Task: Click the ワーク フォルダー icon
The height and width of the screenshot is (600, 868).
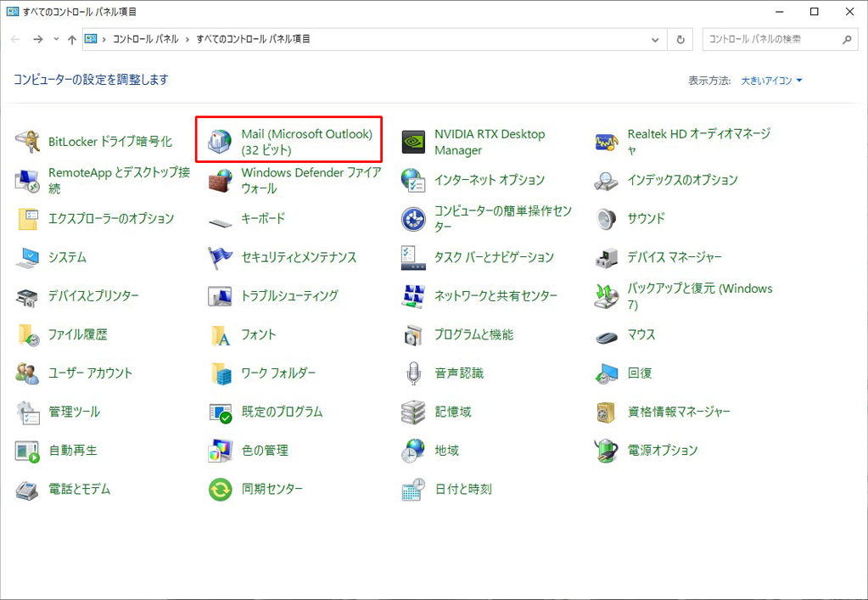Action: [220, 374]
